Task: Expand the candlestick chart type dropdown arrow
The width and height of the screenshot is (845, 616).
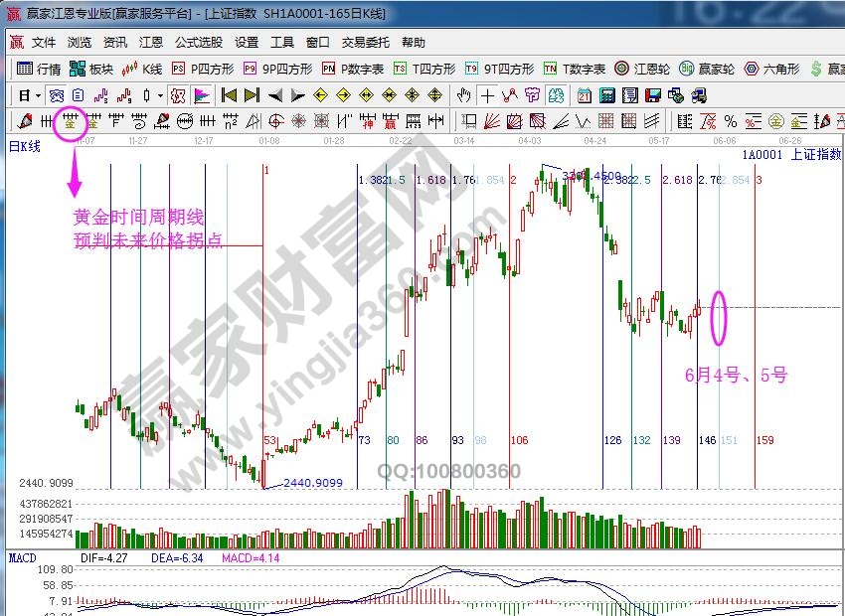Action: (x=161, y=95)
